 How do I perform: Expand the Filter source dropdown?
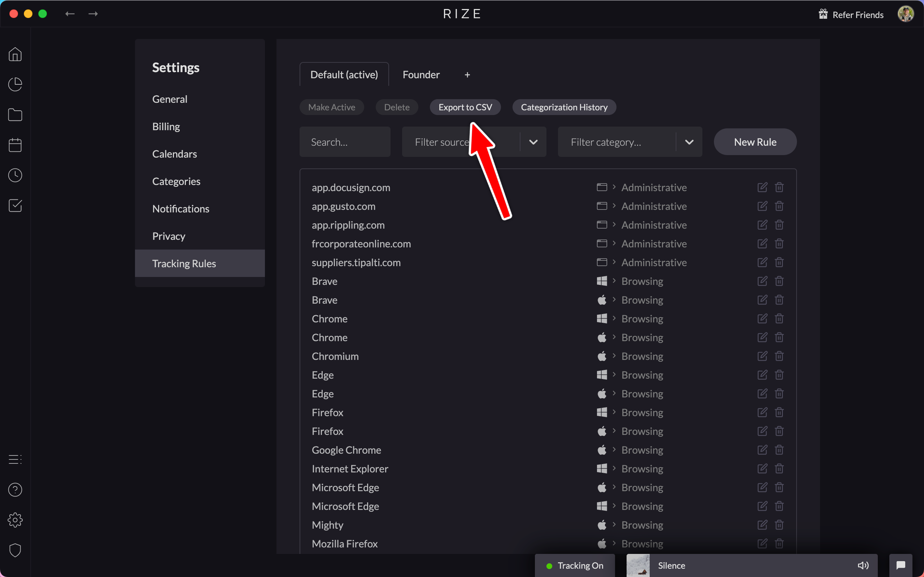click(x=533, y=142)
